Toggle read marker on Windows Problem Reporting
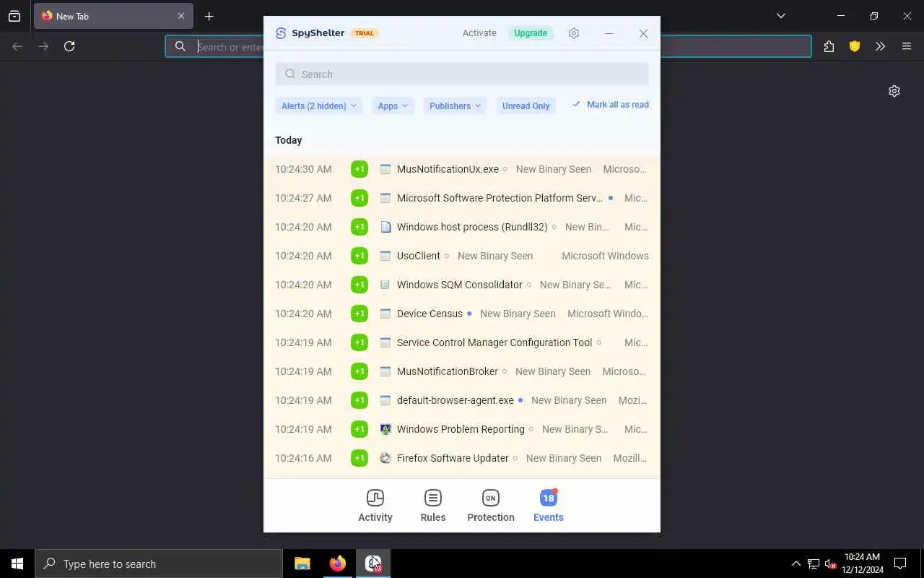Viewport: 924px width, 578px height. click(531, 429)
